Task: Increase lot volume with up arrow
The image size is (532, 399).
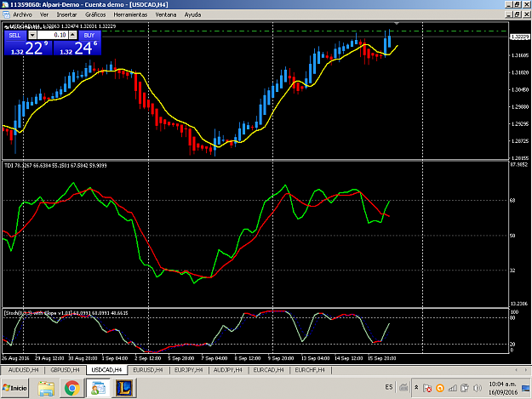Action: 73,35
